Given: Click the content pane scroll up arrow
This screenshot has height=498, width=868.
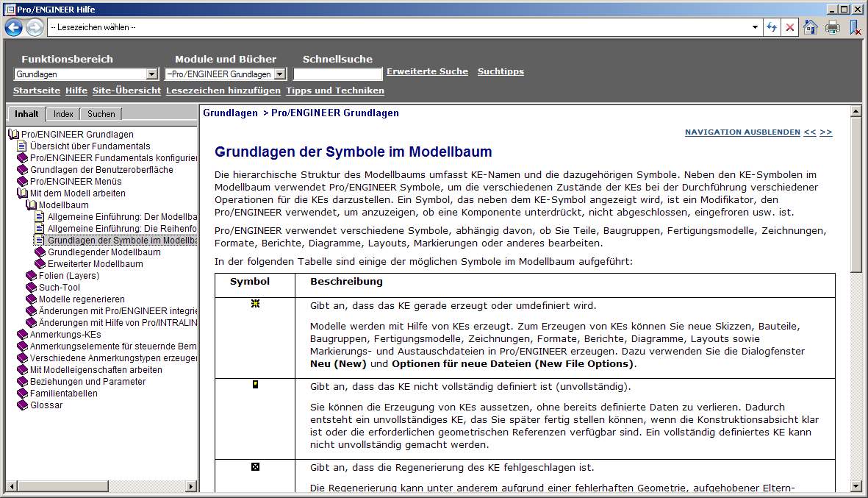Looking at the screenshot, I should click(856, 112).
